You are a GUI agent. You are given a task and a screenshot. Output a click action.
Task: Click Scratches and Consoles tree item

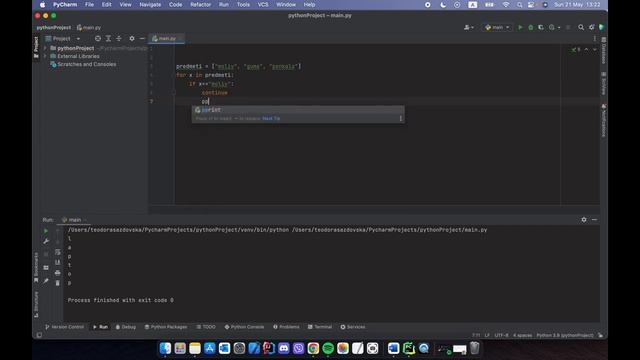pyautogui.click(x=87, y=64)
